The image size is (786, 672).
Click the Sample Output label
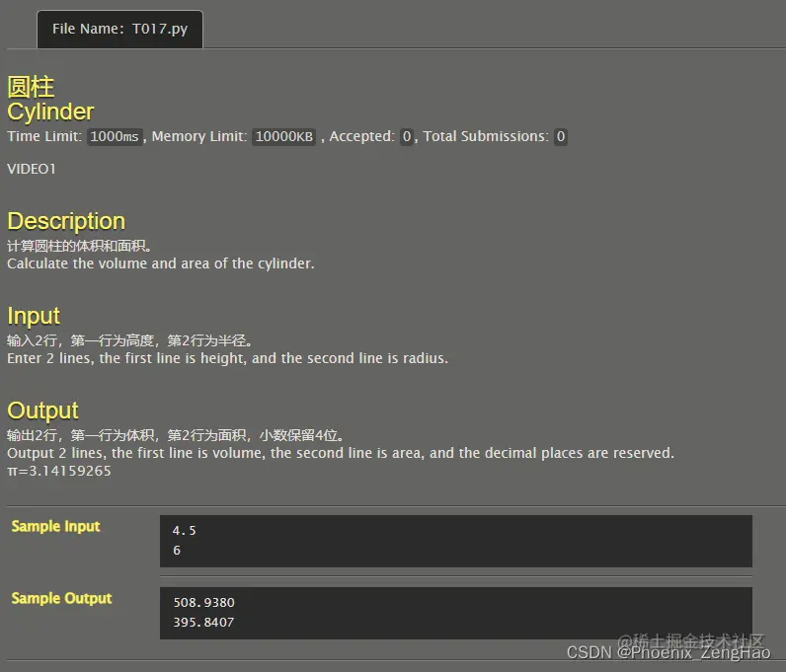(61, 598)
